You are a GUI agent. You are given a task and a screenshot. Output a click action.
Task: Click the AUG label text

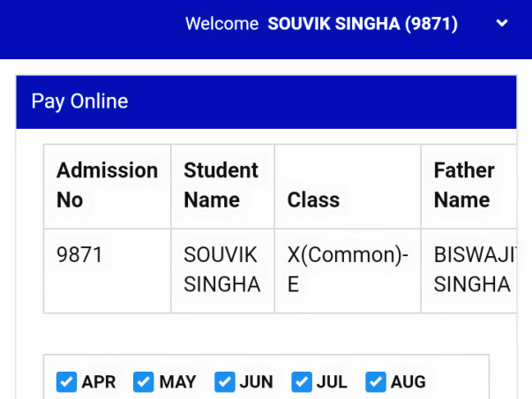(408, 382)
